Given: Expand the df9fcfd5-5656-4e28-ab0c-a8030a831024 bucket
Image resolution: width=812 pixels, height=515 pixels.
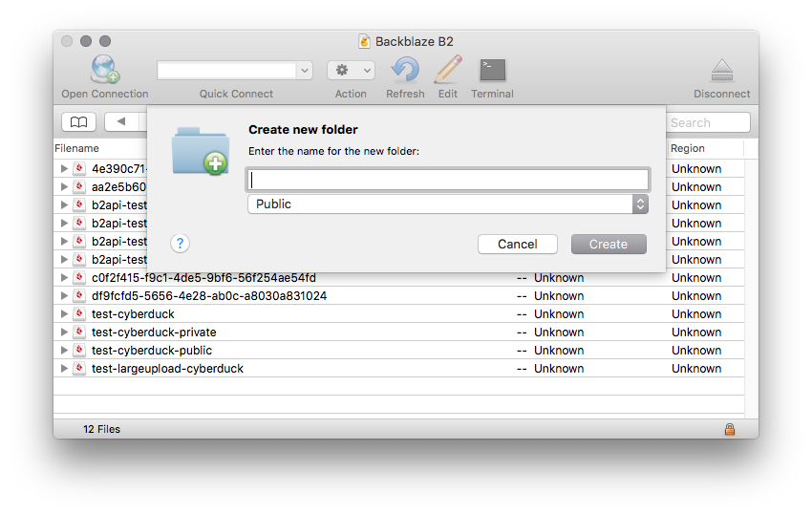Looking at the screenshot, I should click(x=64, y=295).
